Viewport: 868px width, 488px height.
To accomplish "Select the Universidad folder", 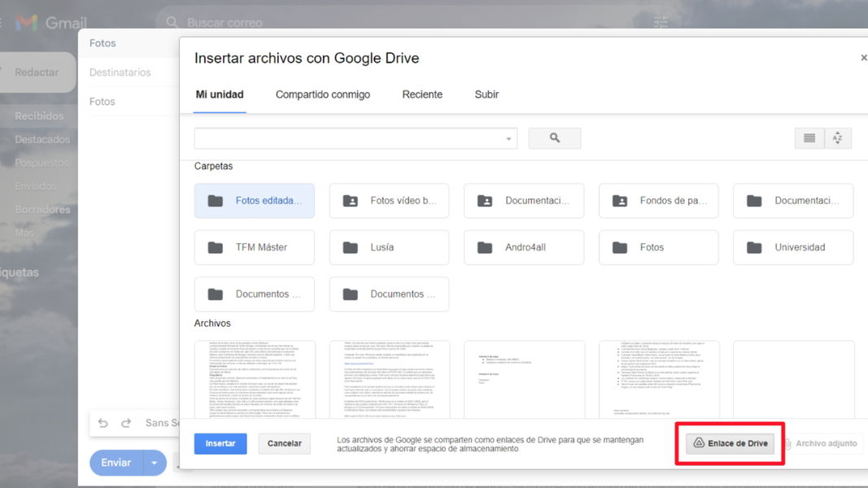I will tap(793, 247).
